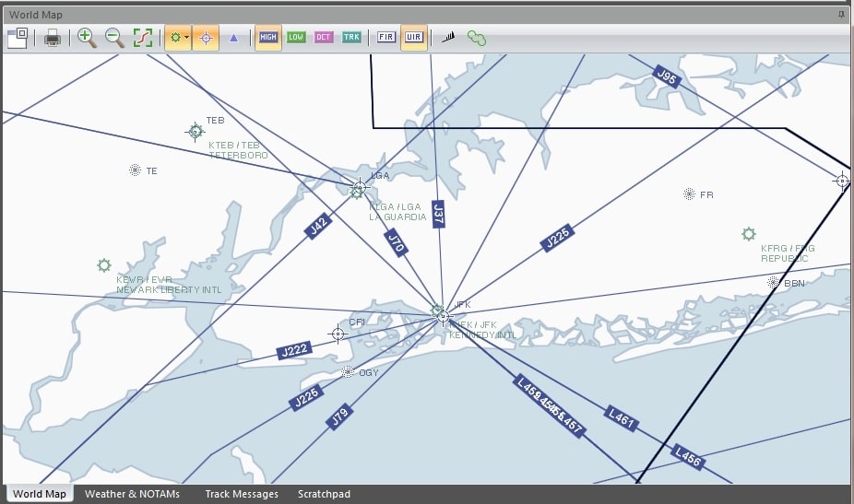Click the undock map window icon
The width and height of the screenshot is (854, 504).
pos(18,38)
